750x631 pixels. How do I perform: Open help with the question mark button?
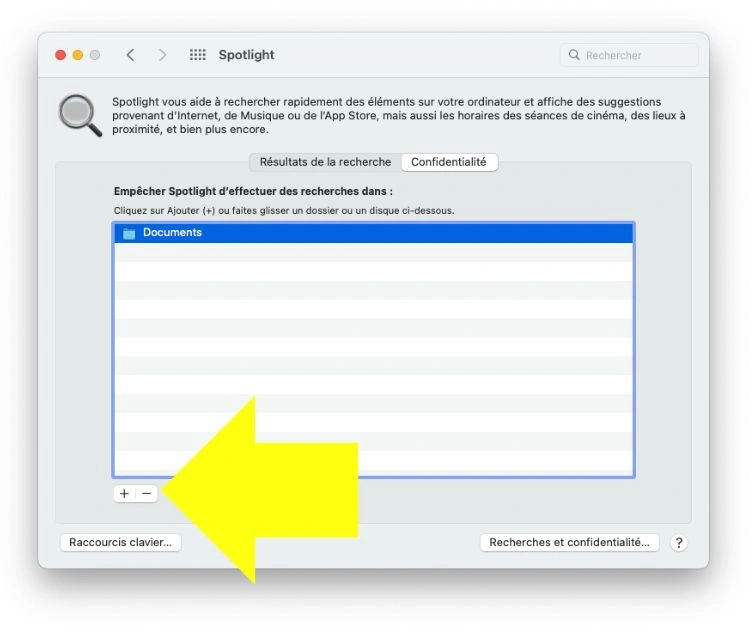point(679,542)
